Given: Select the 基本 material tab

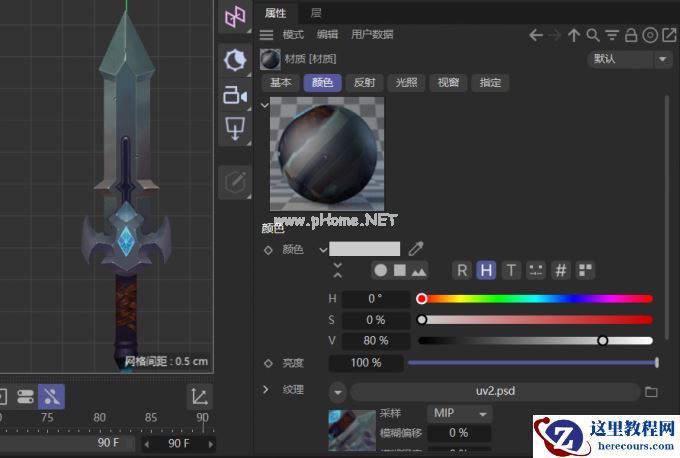Looking at the screenshot, I should pos(281,82).
